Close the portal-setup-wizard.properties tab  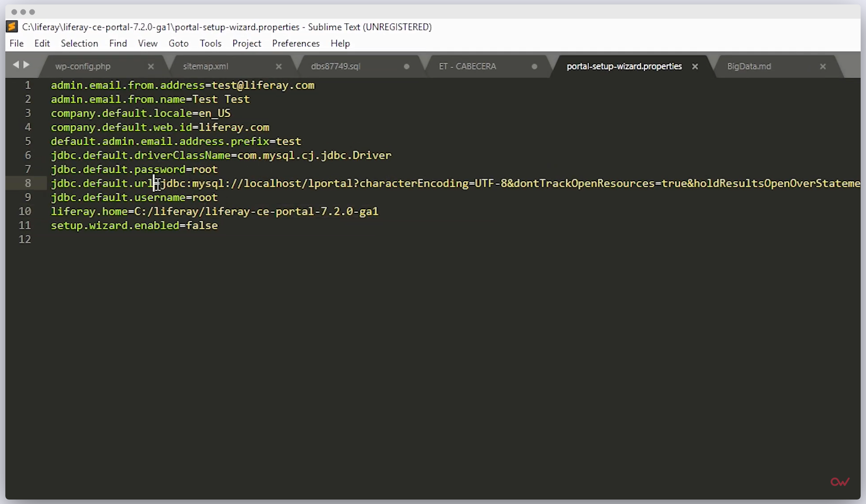[x=695, y=66]
